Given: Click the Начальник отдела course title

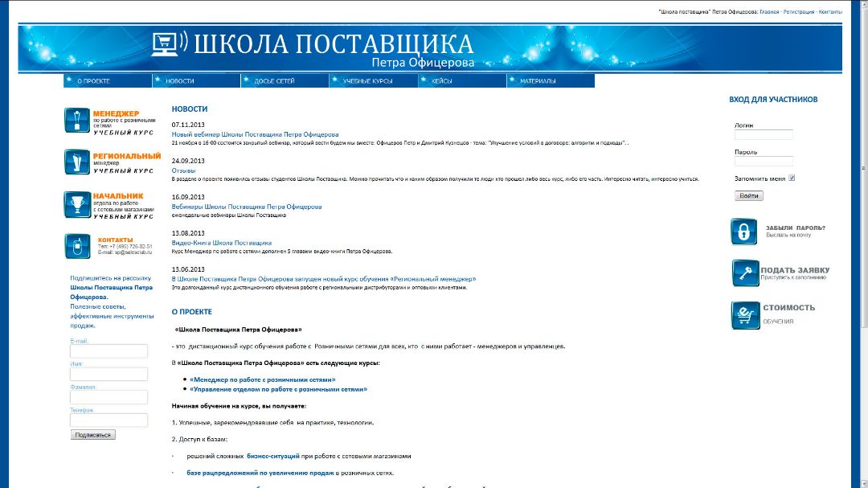Looking at the screenshot, I should coord(118,196).
